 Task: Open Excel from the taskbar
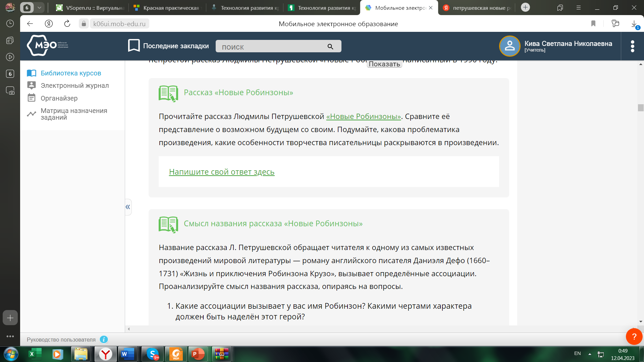[35, 354]
